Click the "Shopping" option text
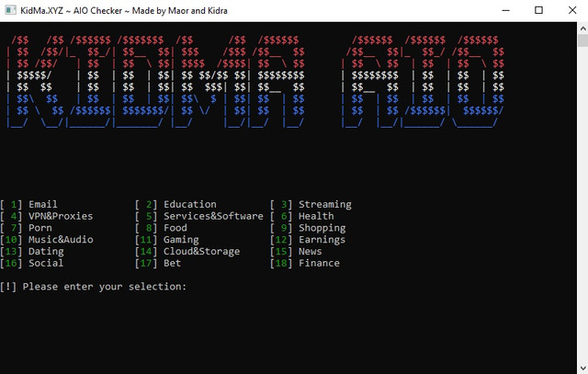Screen dimensions: 588x374 (x=322, y=229)
